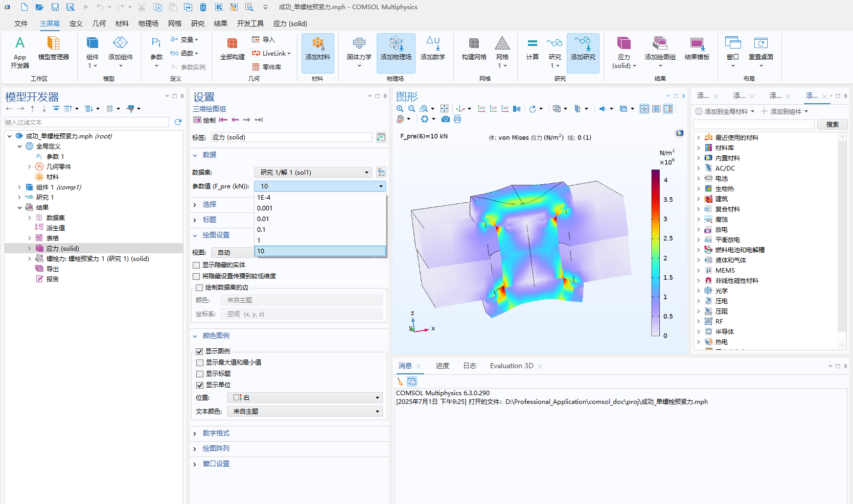Click the 添加数学 icon
Viewport: 853px width, 504px height.
tap(433, 49)
